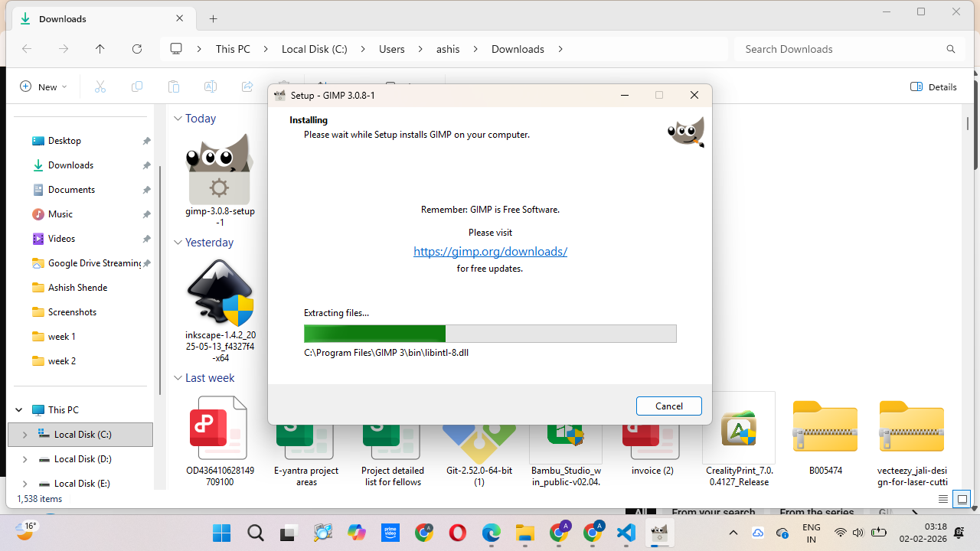Screen dimensions: 980x551
Task: Expand the chevron after Users breadcrumb
Action: pos(420,49)
